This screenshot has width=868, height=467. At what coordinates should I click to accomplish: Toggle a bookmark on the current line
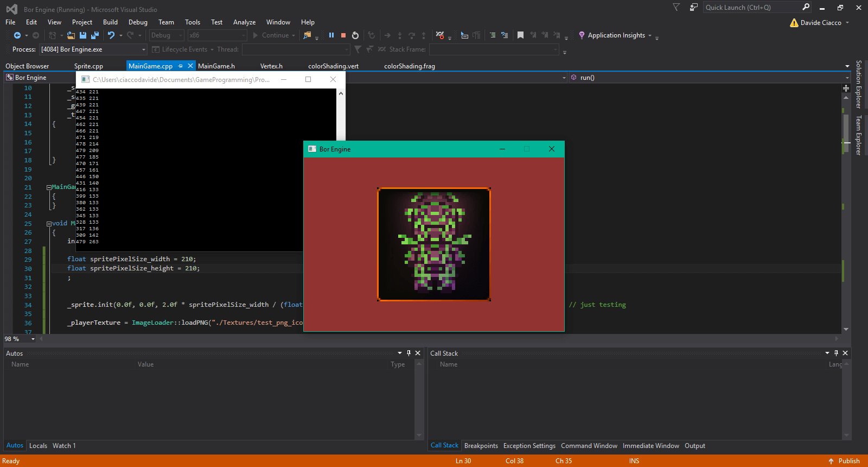click(x=520, y=35)
